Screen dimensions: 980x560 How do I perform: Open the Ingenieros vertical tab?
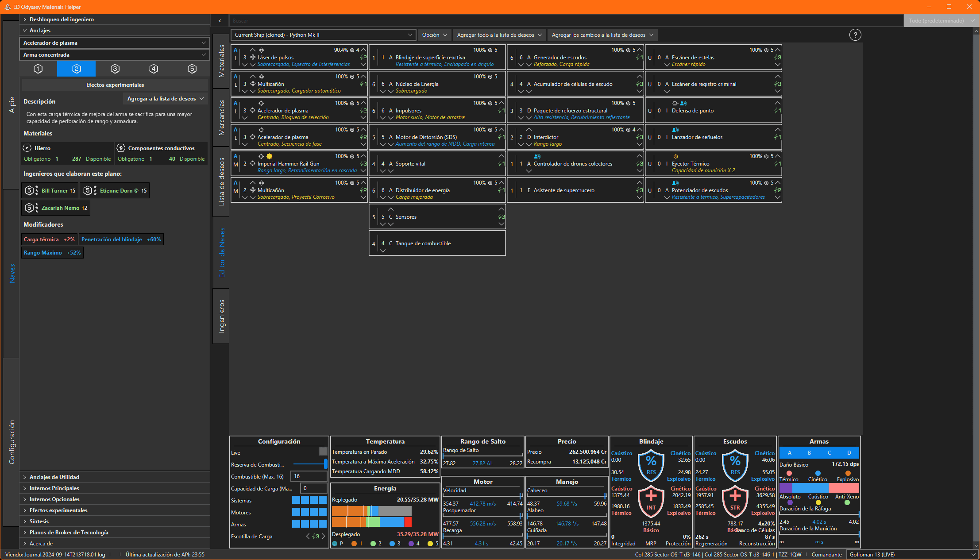tap(222, 316)
